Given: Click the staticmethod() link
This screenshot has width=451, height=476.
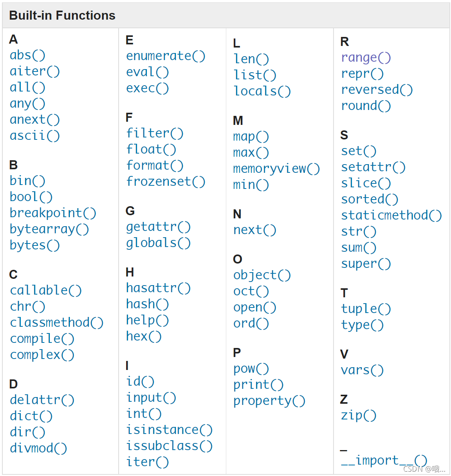Looking at the screenshot, I should (x=392, y=216).
